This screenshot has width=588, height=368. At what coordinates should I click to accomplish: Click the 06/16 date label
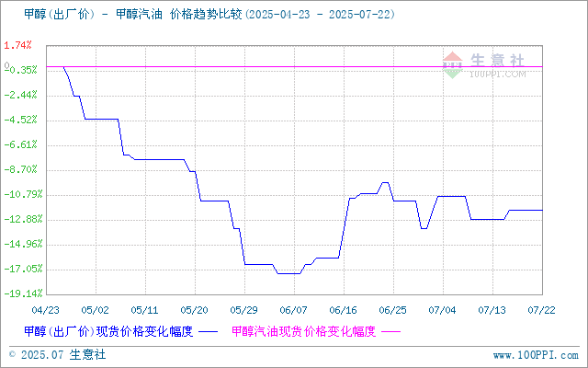click(x=343, y=310)
